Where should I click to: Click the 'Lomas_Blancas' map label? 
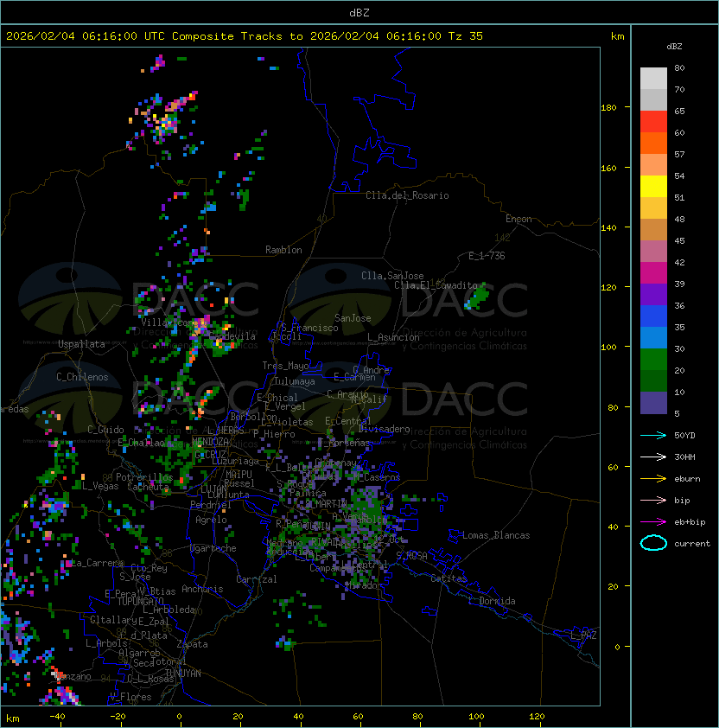pos(496,535)
